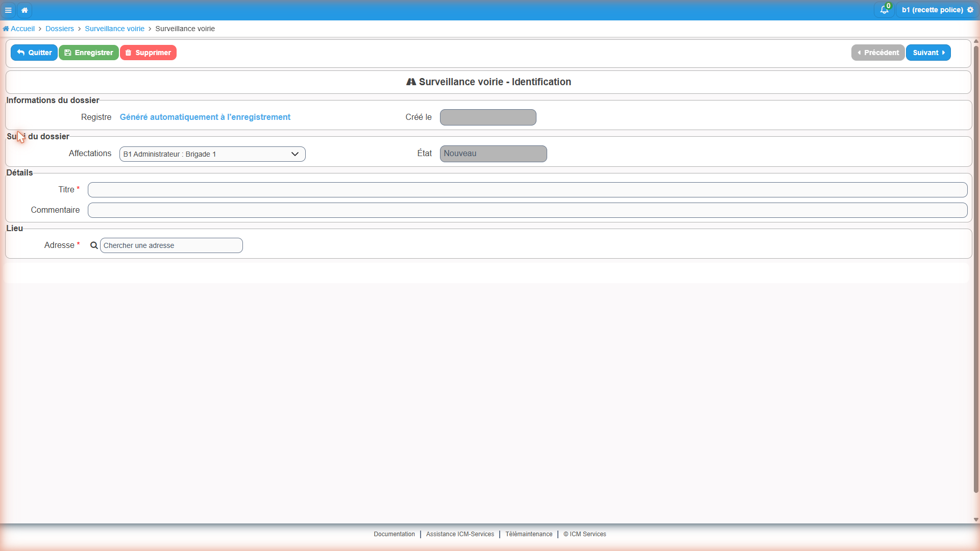The width and height of the screenshot is (980, 551).
Task: Open Accueil breadcrumb link
Action: click(x=19, y=29)
